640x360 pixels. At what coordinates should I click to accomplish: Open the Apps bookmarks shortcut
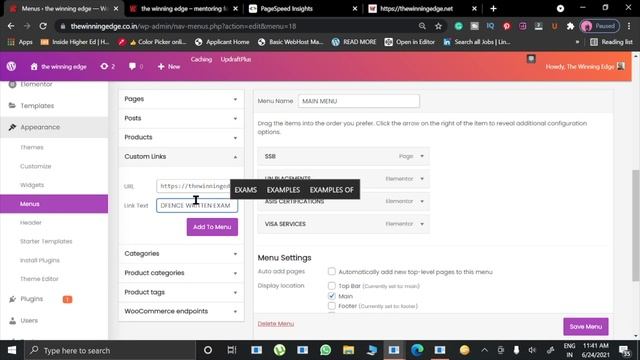(20, 42)
